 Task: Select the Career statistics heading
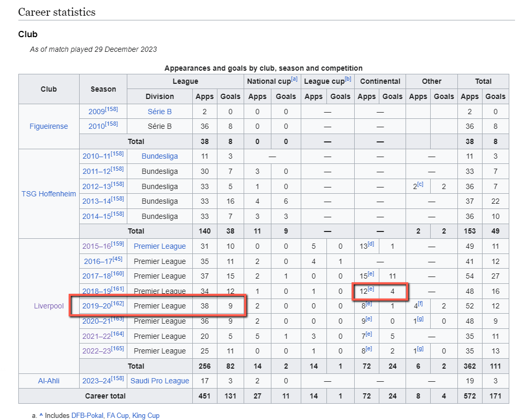[x=57, y=12]
